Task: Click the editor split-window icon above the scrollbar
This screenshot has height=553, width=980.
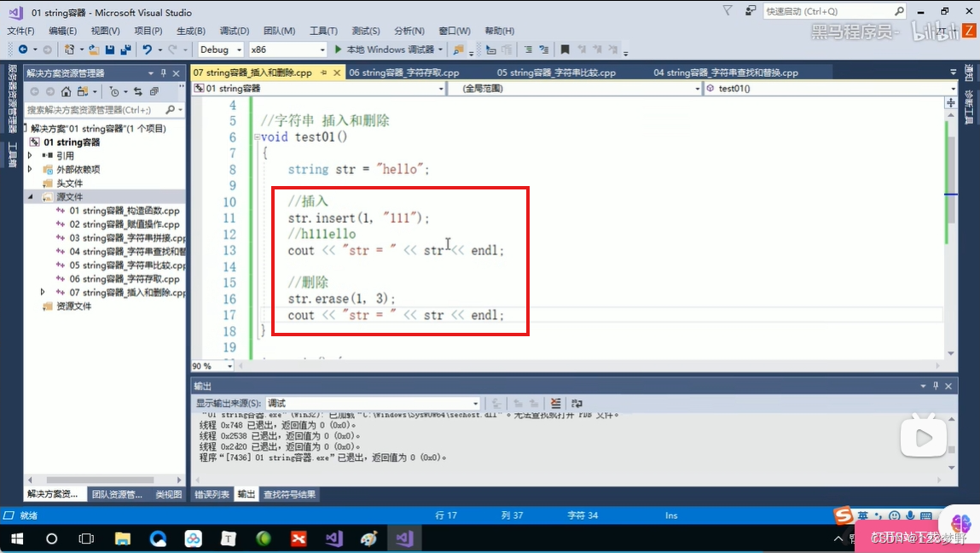Action: (x=951, y=102)
